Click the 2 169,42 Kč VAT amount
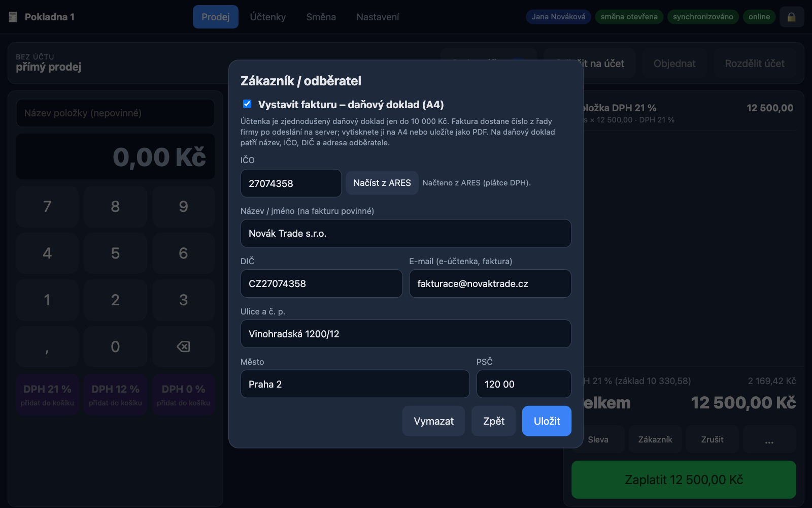Image resolution: width=812 pixels, height=508 pixels. [x=772, y=381]
